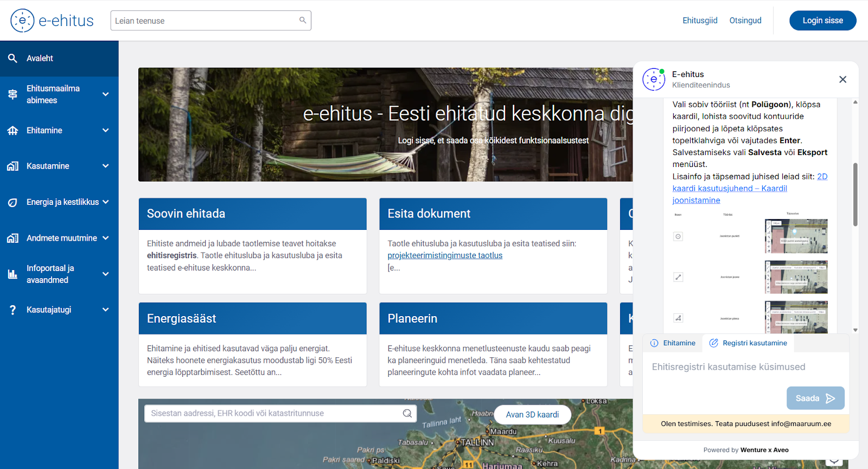Click the E-ehitus chat avatar logo
868x469 pixels.
coord(654,79)
